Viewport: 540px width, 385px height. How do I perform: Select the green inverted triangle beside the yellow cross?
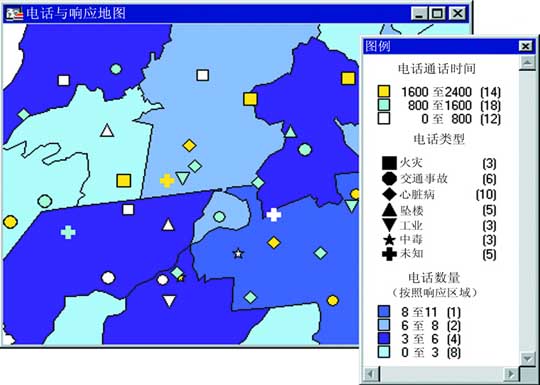click(x=183, y=178)
